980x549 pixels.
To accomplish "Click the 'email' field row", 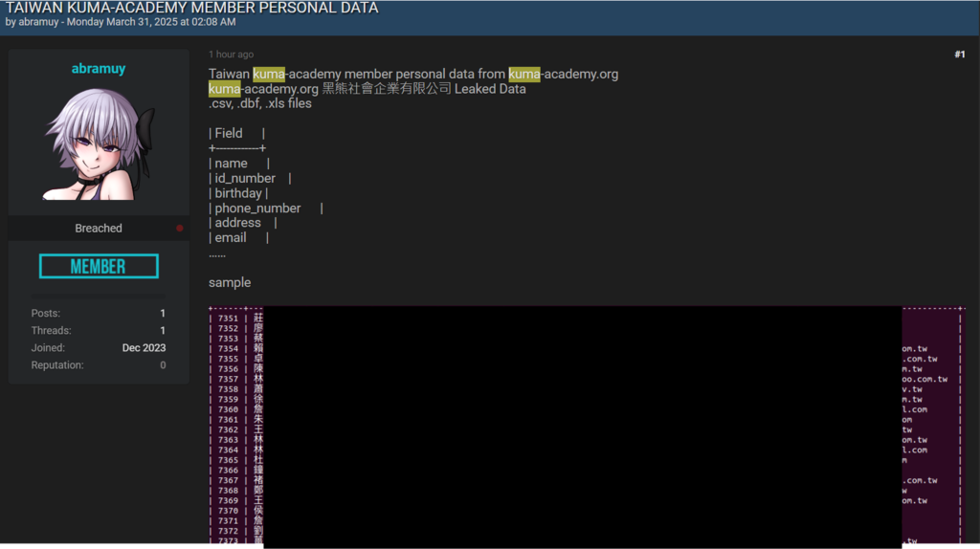I will coord(238,238).
